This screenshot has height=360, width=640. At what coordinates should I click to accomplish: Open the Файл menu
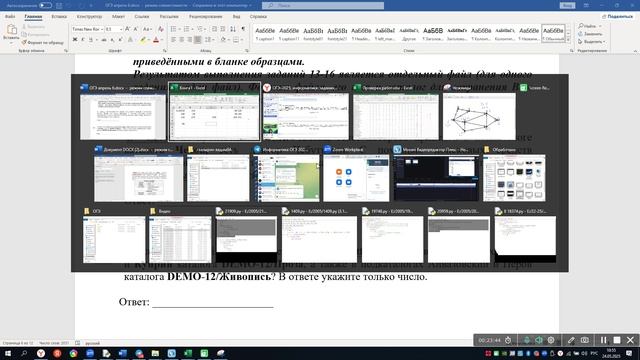click(10, 16)
